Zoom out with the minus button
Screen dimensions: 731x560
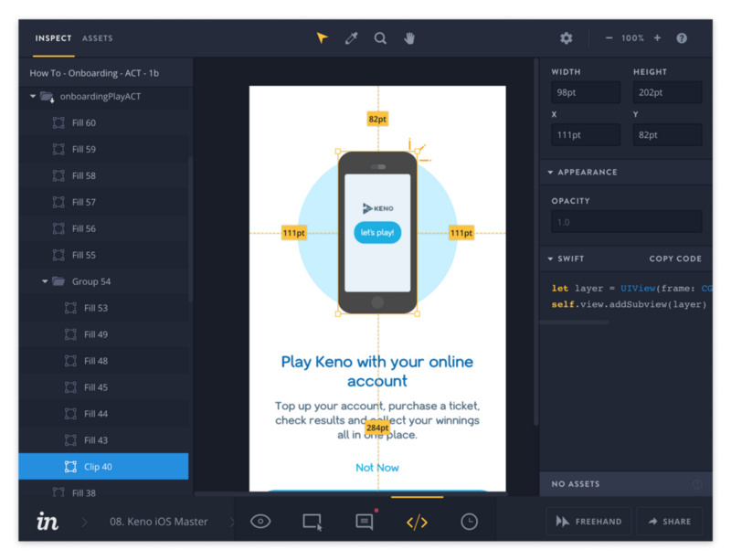coord(609,38)
